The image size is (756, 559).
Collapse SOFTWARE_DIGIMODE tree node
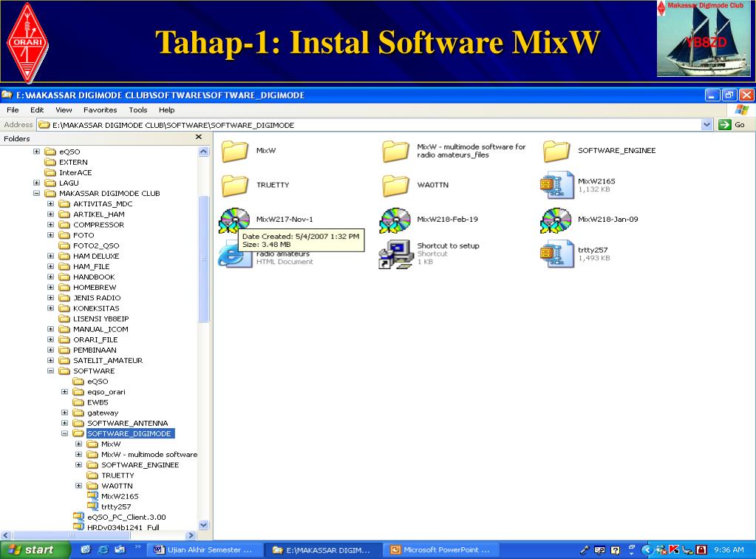click(x=64, y=433)
